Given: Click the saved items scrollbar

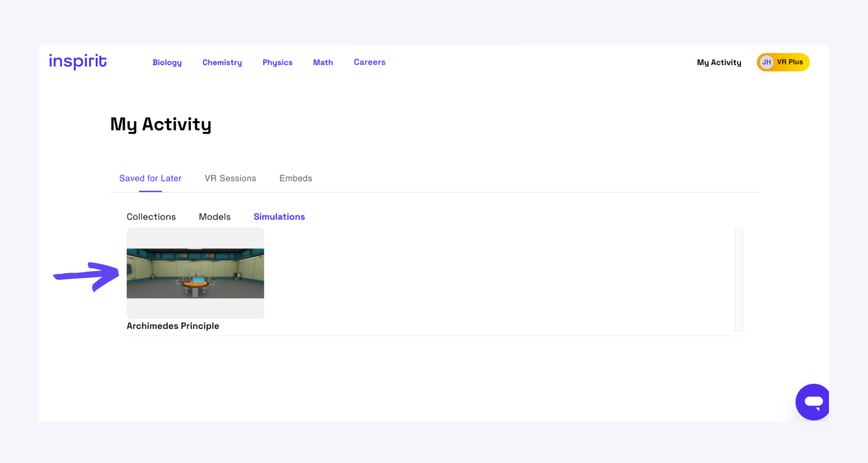Looking at the screenshot, I should click(739, 280).
